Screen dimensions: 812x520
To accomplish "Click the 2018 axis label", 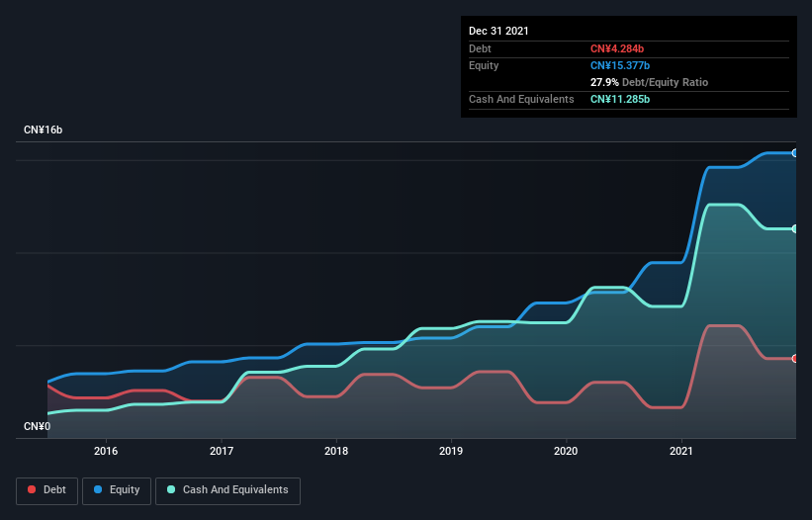I will 336,451.
